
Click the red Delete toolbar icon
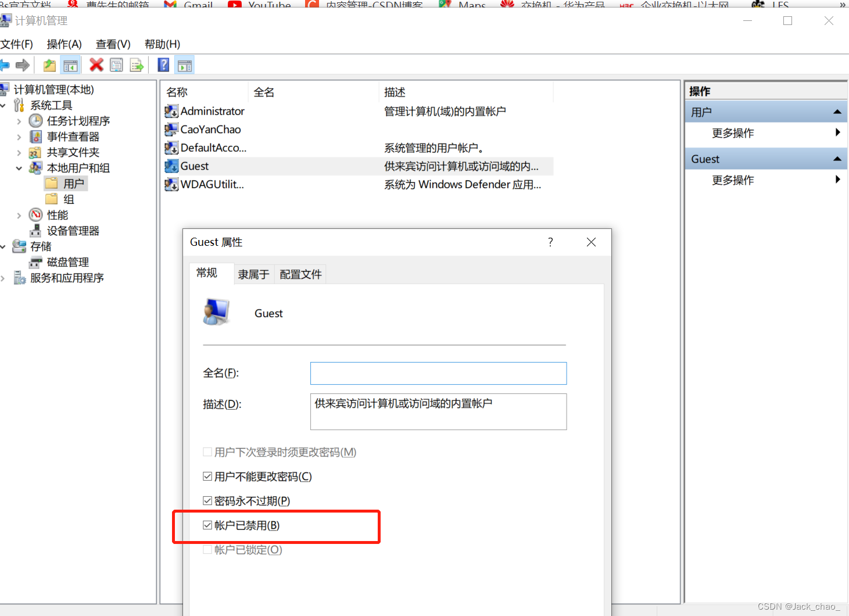click(x=96, y=65)
